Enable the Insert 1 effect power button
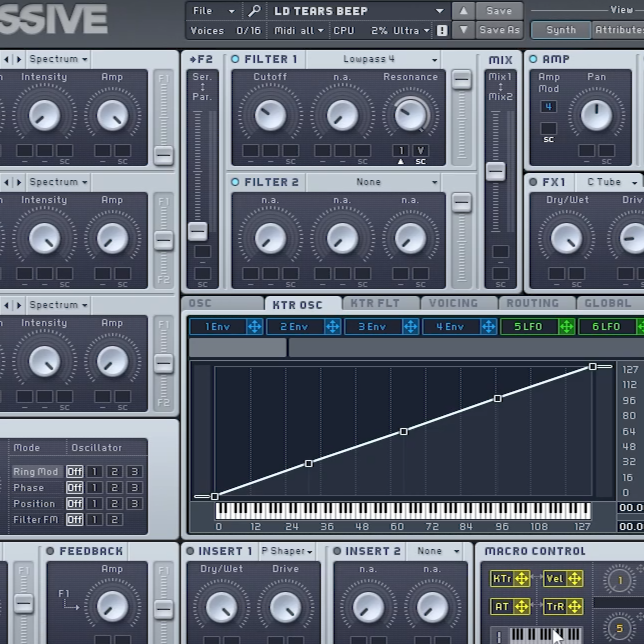Screen dimensions: 644x644 click(190, 551)
